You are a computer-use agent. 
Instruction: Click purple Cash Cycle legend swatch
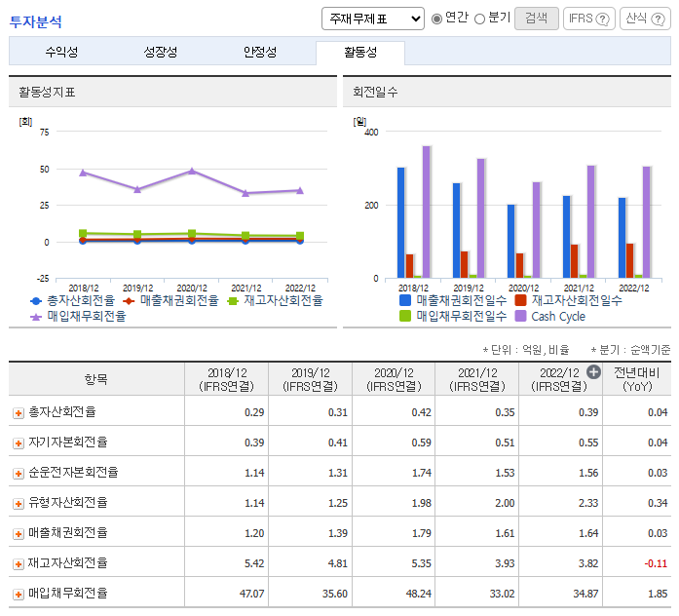point(520,316)
